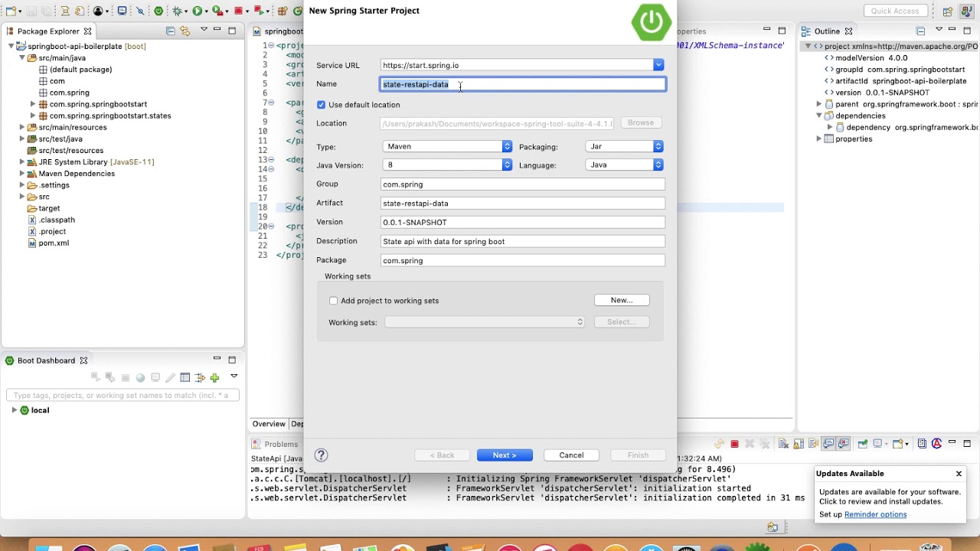Click in the Version field
The height and width of the screenshot is (551, 980).
(523, 223)
